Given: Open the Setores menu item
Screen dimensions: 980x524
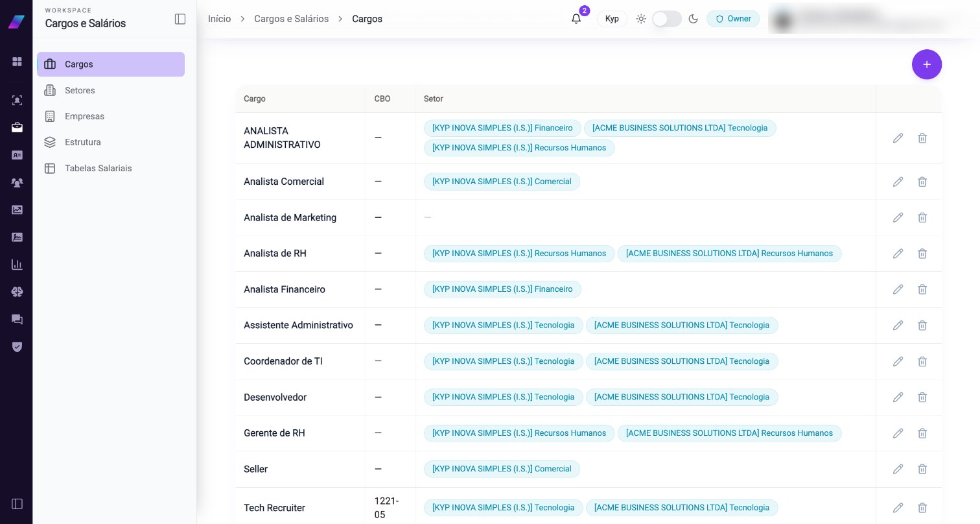Looking at the screenshot, I should point(111,90).
